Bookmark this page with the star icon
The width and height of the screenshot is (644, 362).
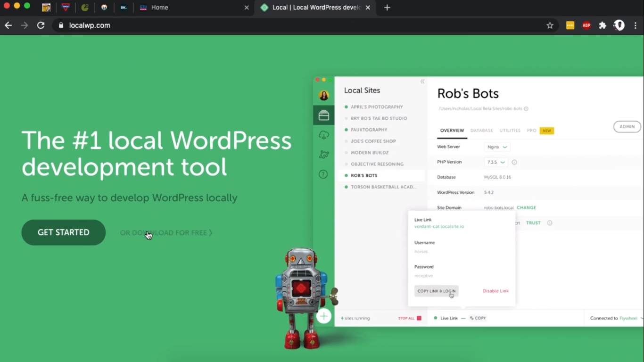pos(550,25)
